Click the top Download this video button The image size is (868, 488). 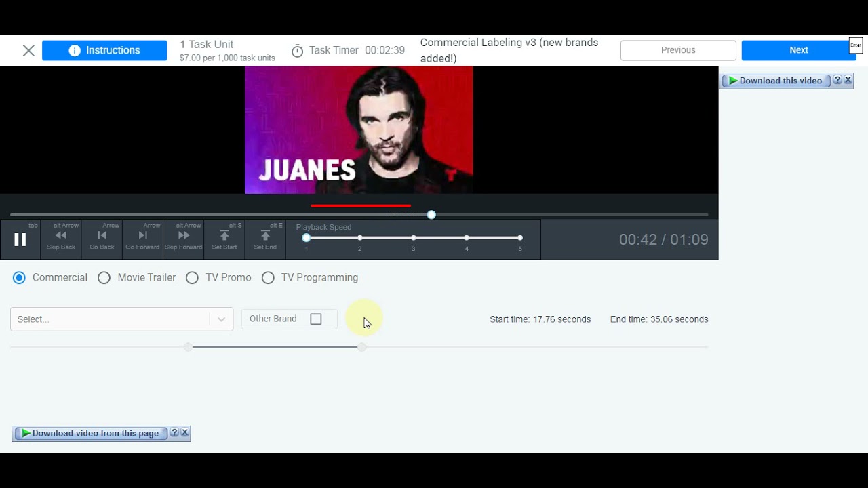point(776,81)
